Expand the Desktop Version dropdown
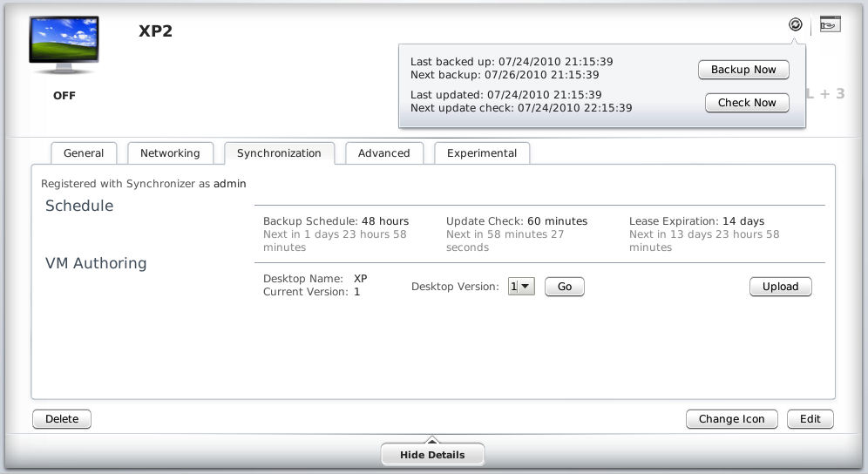Image resolution: width=868 pixels, height=474 pixels. pos(521,287)
